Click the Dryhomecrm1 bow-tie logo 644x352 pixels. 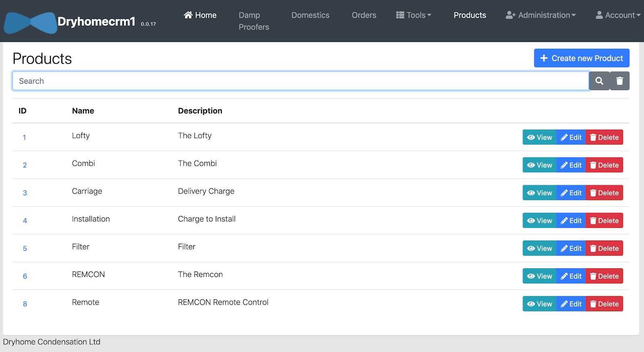click(x=31, y=23)
